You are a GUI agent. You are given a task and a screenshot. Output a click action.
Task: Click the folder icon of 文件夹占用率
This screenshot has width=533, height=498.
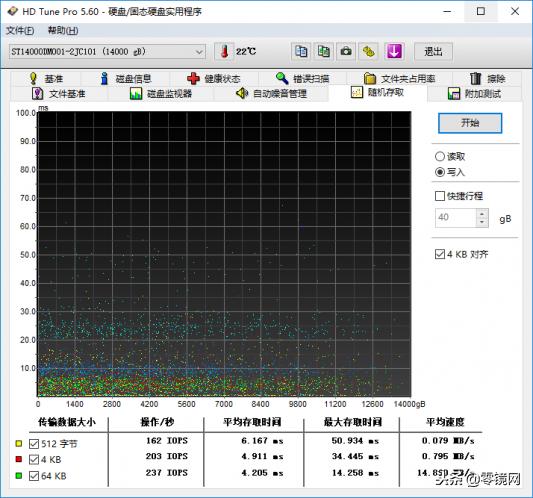[370, 79]
